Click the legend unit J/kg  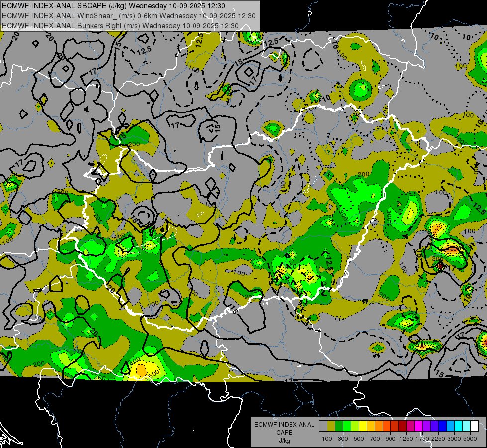click(284, 441)
